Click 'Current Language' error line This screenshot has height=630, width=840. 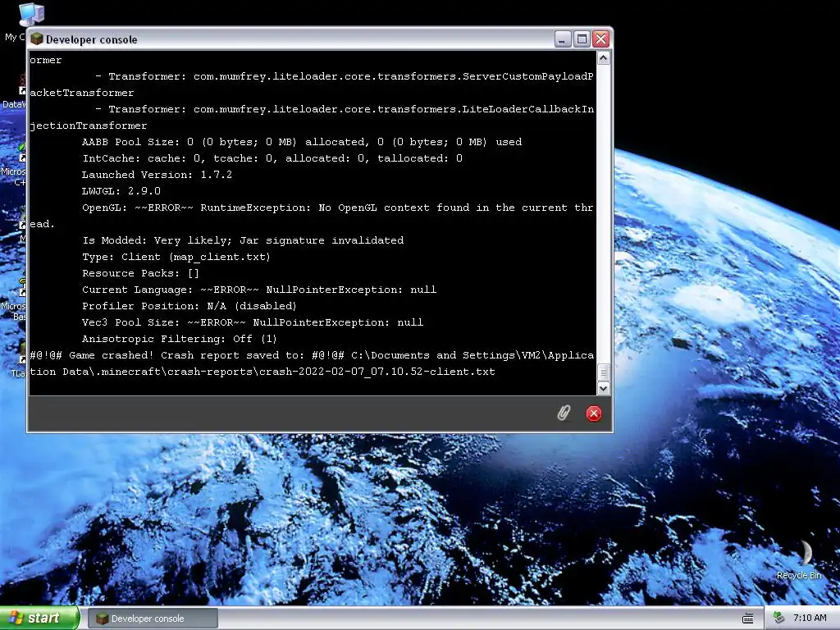click(x=259, y=290)
